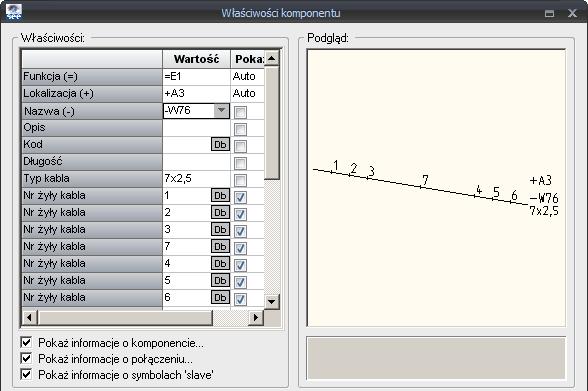588x391 pixels.
Task: Click Auto cell in Funkcja row
Action: (x=247, y=76)
